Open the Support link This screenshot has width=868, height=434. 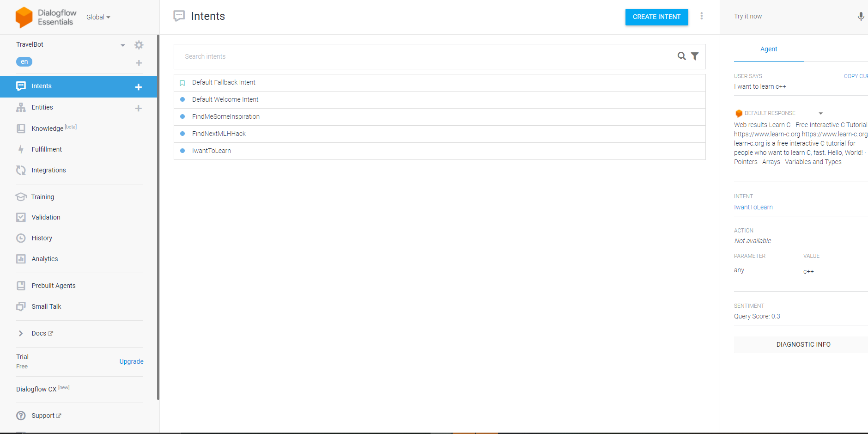point(46,416)
